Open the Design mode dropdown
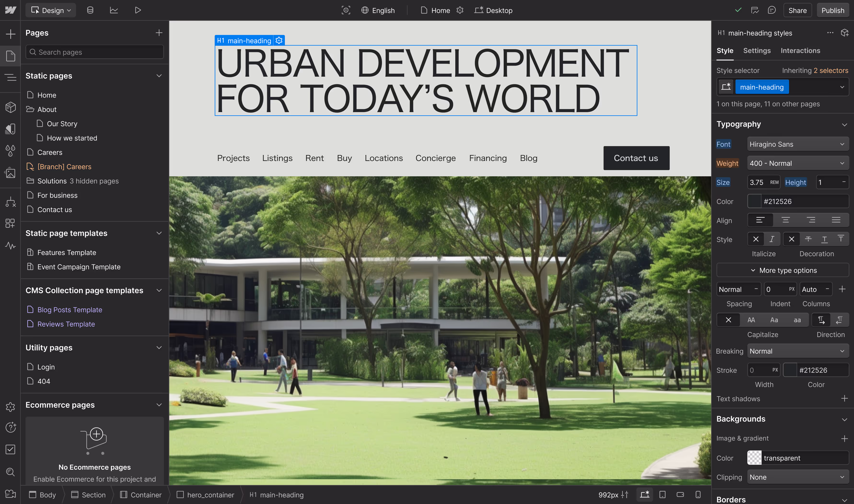This screenshot has height=504, width=854. tap(51, 10)
